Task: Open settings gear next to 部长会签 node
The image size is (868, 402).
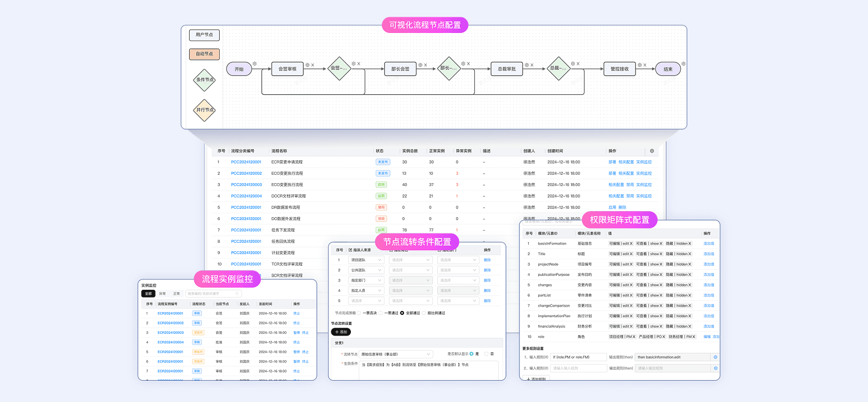Action: 420,65
